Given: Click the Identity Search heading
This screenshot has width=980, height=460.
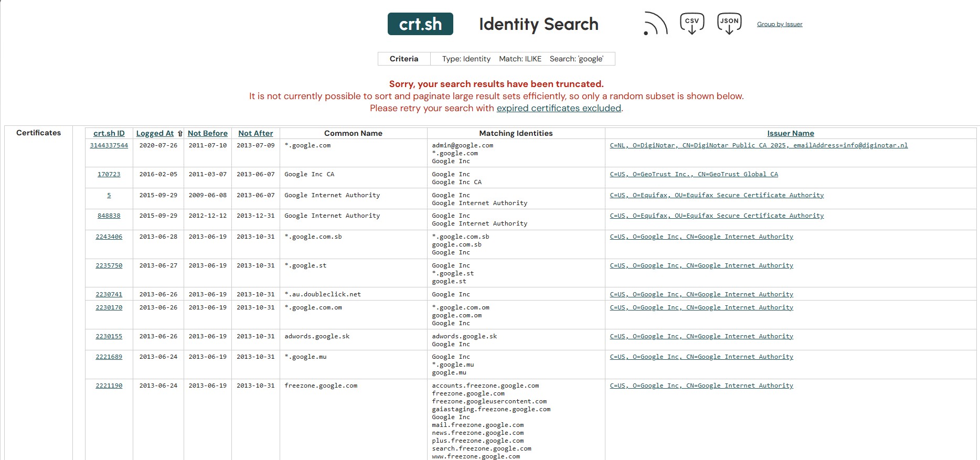Looking at the screenshot, I should tap(538, 24).
